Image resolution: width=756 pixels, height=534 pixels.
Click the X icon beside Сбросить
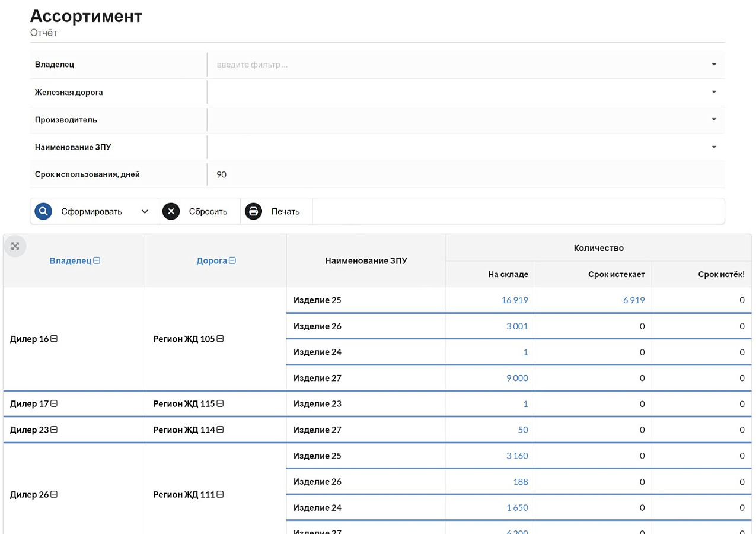pyautogui.click(x=171, y=211)
